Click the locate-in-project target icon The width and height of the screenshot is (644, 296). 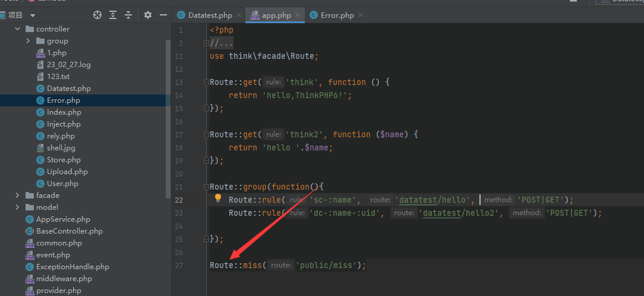click(97, 15)
